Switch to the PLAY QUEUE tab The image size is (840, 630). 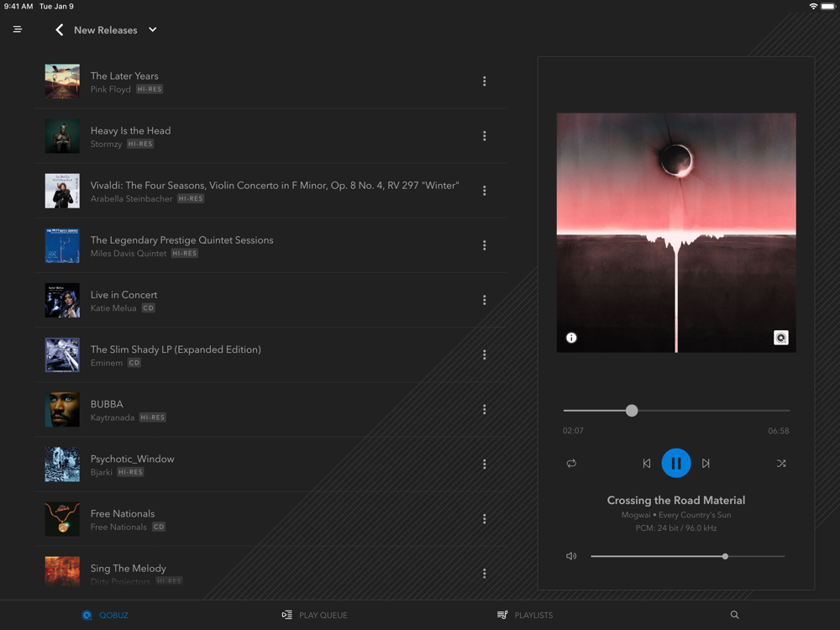coord(314,615)
